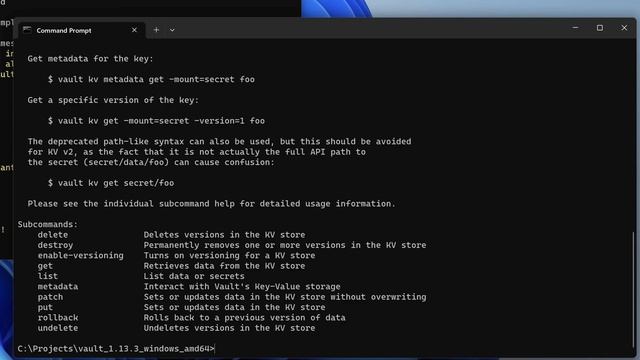Click the 'patch' subcommand name
This screenshot has height=360, width=640.
coord(50,297)
